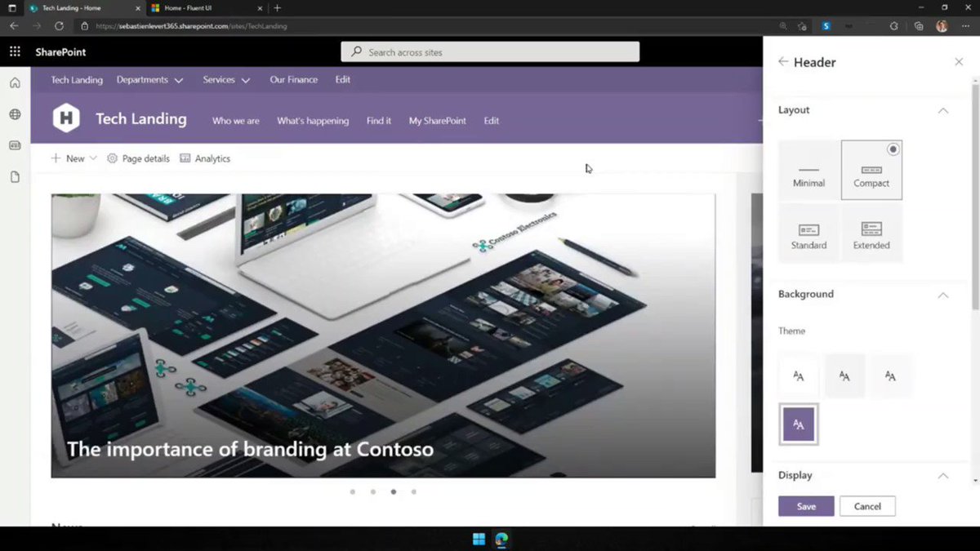The width and height of the screenshot is (980, 551).
Task: Click the browser profile avatar
Action: (x=942, y=26)
